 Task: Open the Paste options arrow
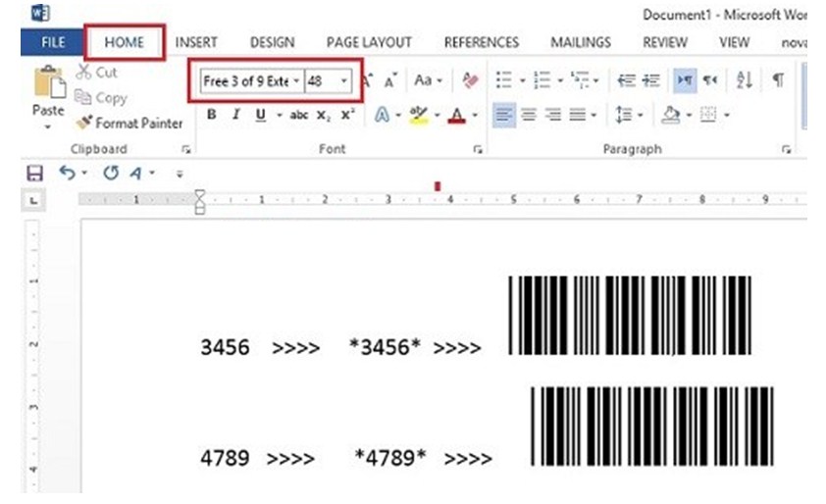(48, 126)
